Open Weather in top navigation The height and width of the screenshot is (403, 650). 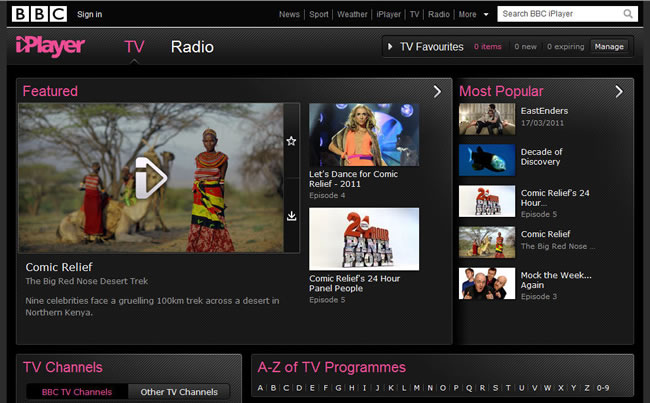352,15
